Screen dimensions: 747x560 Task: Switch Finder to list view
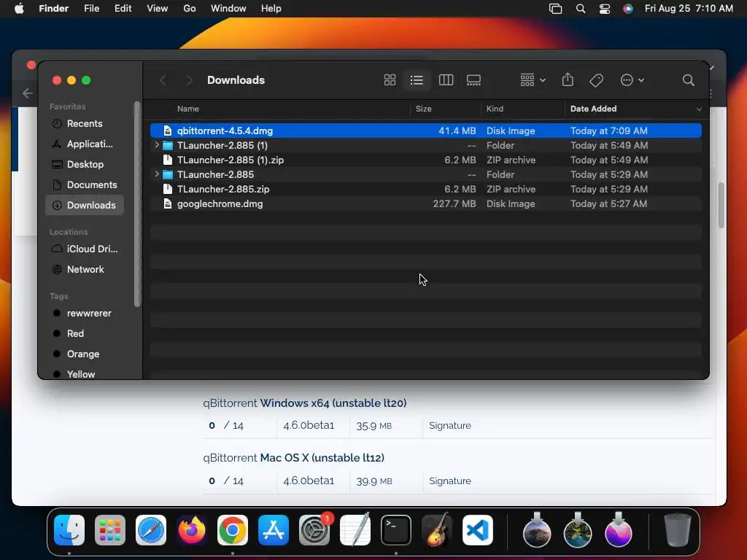(x=417, y=80)
